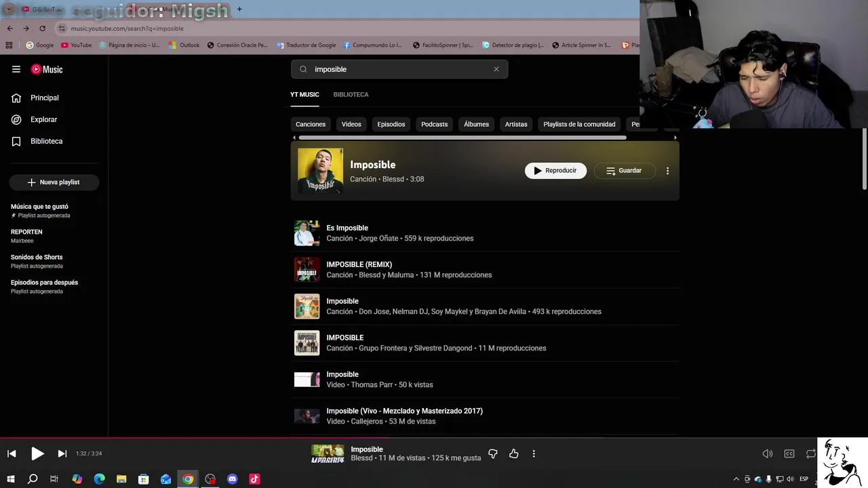Toggle closed captions in player bar

tap(789, 453)
